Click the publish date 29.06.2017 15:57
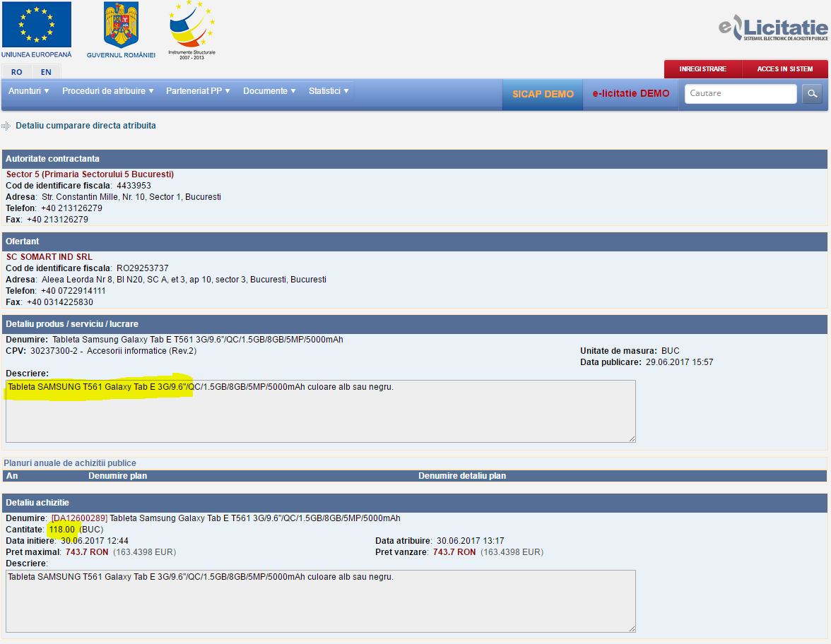The image size is (831, 644). coord(680,362)
